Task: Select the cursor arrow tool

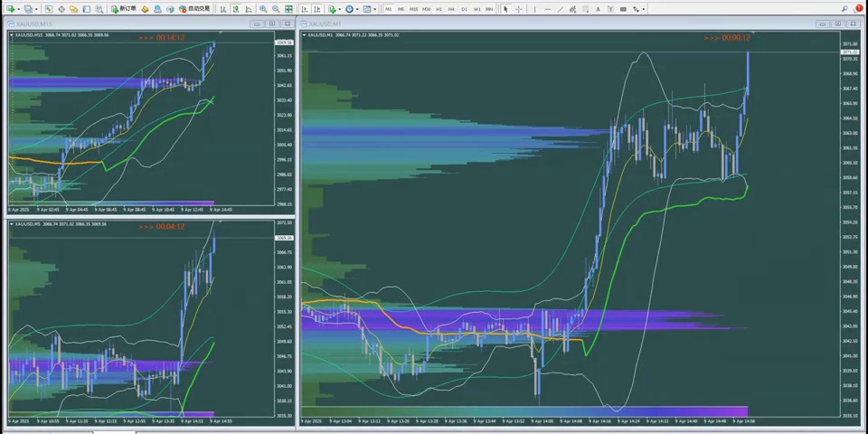Action: 505,9
